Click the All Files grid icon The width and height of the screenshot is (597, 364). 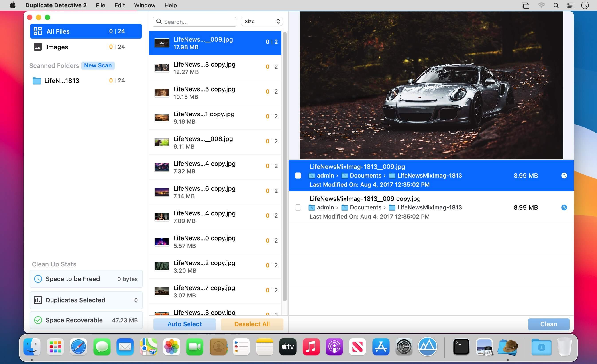pos(37,31)
